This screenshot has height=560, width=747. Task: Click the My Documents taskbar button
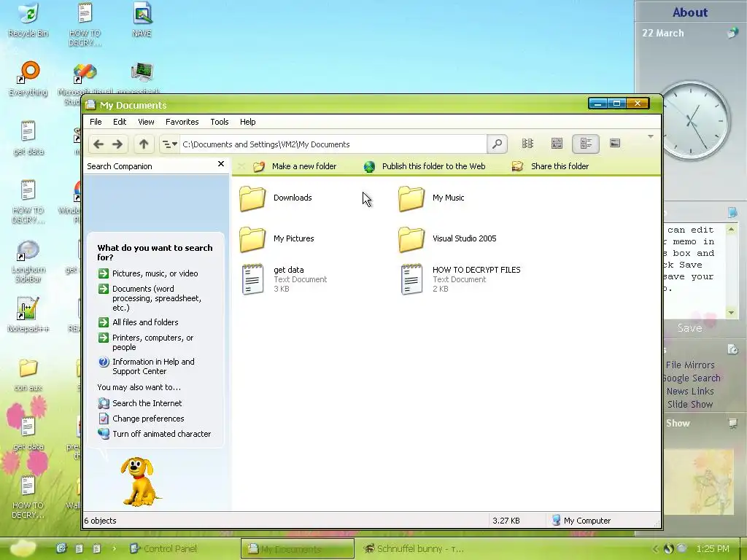pos(298,548)
